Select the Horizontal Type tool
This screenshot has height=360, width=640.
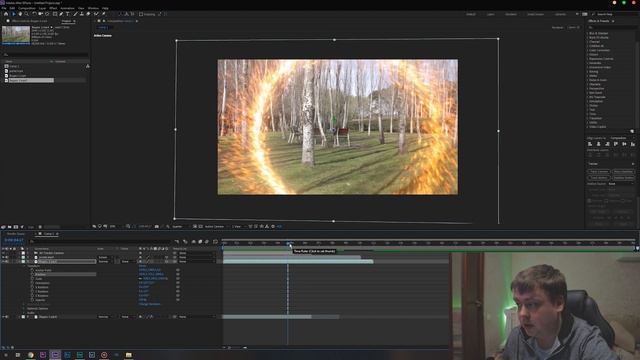pos(68,14)
